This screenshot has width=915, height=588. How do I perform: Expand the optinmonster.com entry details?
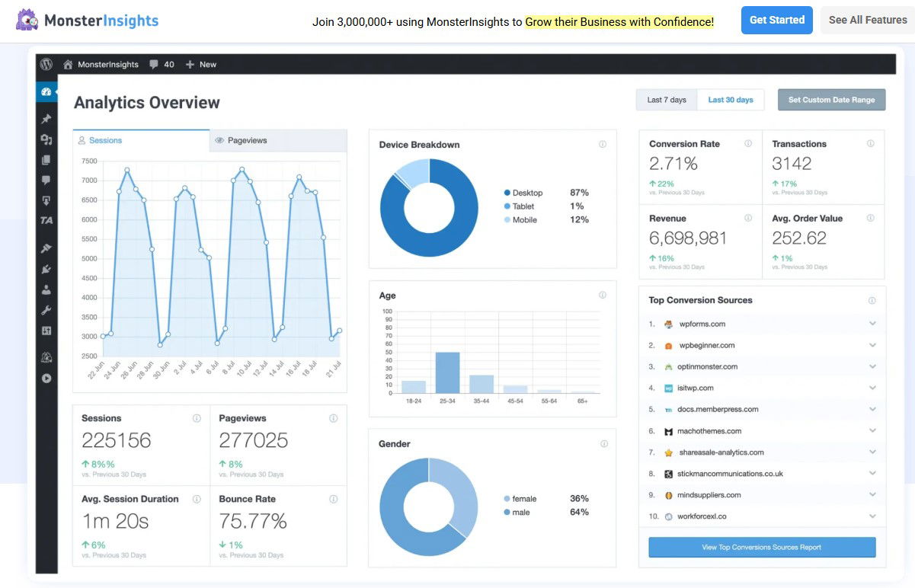pos(872,366)
